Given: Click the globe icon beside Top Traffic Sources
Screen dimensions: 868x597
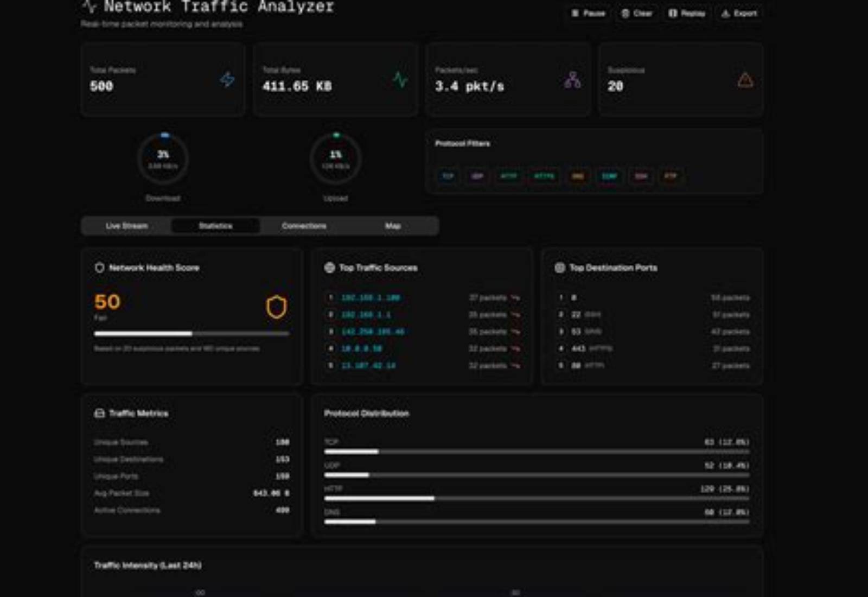Looking at the screenshot, I should pos(329,268).
